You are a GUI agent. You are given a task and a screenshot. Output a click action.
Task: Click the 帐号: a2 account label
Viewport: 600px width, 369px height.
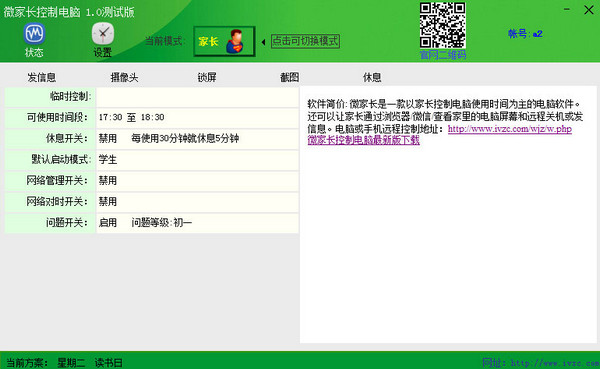[525, 34]
